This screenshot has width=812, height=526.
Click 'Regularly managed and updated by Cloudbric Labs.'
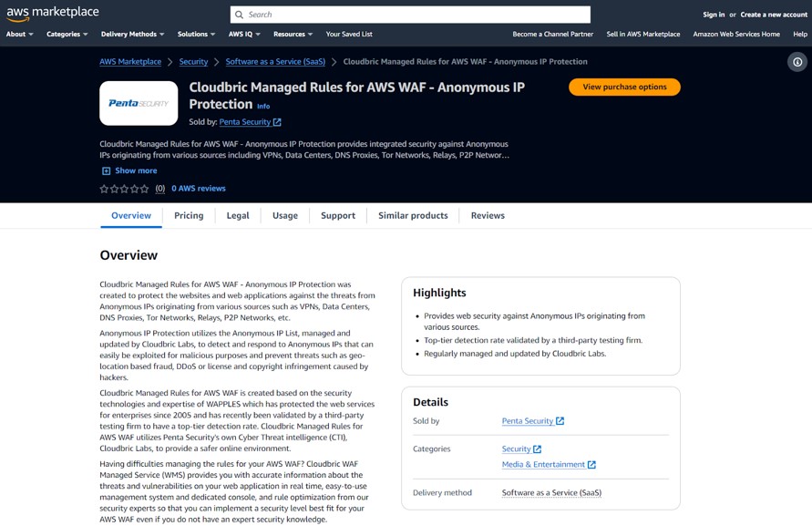click(515, 354)
